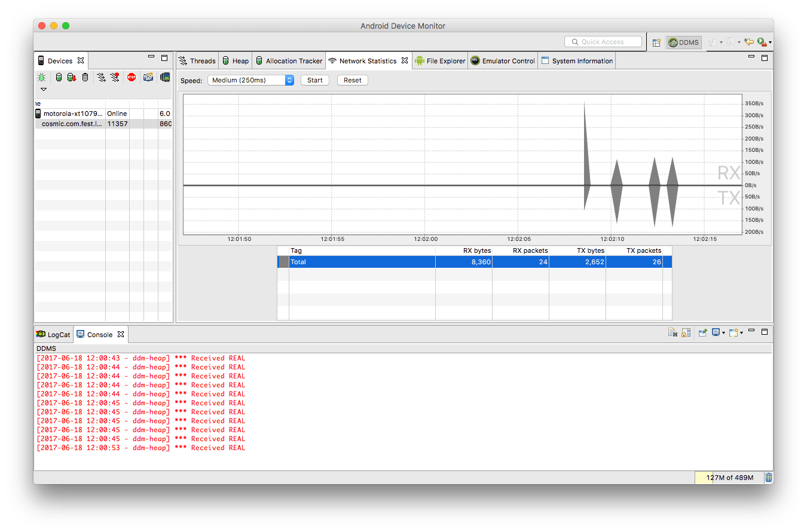Click the Pin Console icon
This screenshot has height=532, width=807.
pos(703,333)
